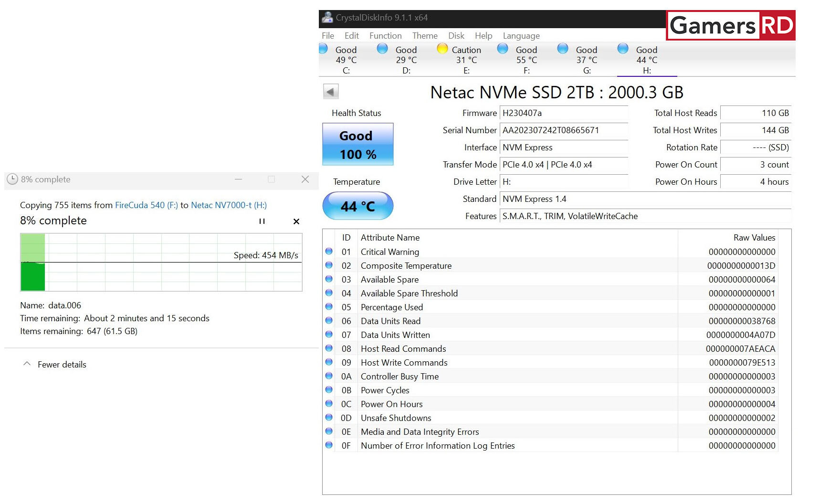
Task: Click status dot for Host Write Commands row
Action: (329, 362)
